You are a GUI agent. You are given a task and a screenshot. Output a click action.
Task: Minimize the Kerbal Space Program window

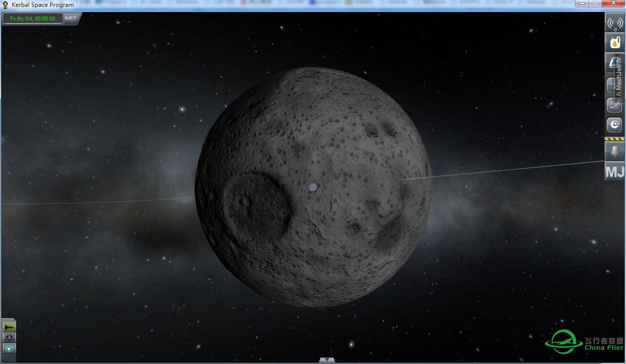(582, 3)
